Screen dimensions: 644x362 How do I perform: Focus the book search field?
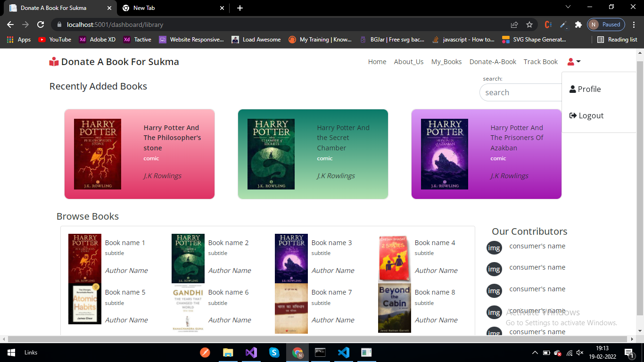pos(521,92)
